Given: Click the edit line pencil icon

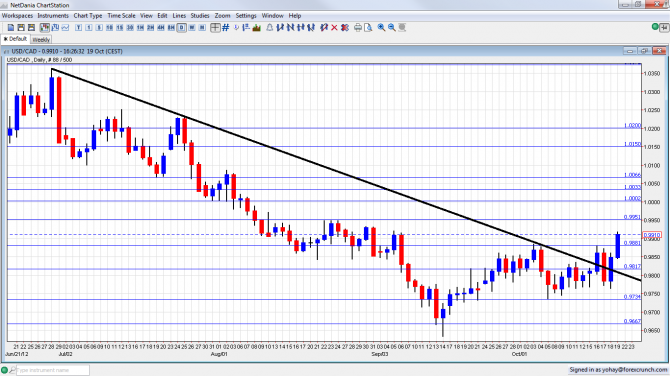Looking at the screenshot, I should 324,27.
